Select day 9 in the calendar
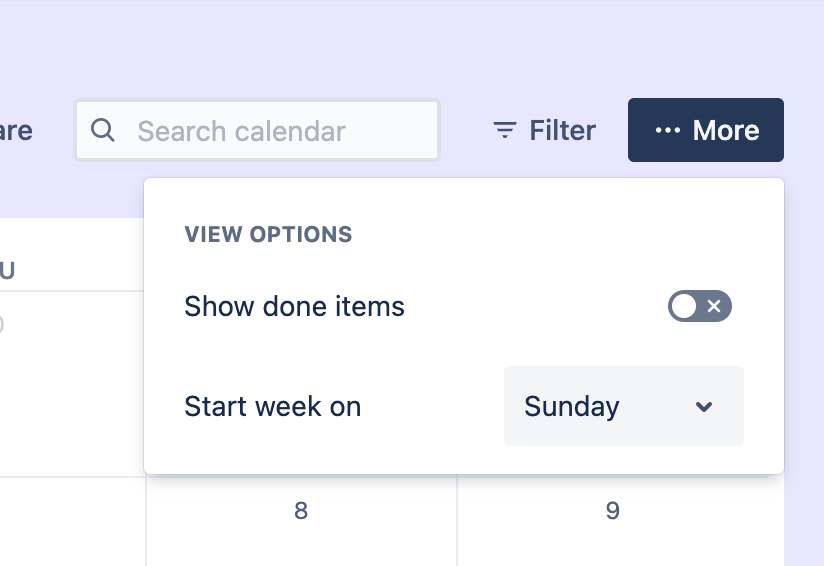The width and height of the screenshot is (824, 566). (x=612, y=512)
